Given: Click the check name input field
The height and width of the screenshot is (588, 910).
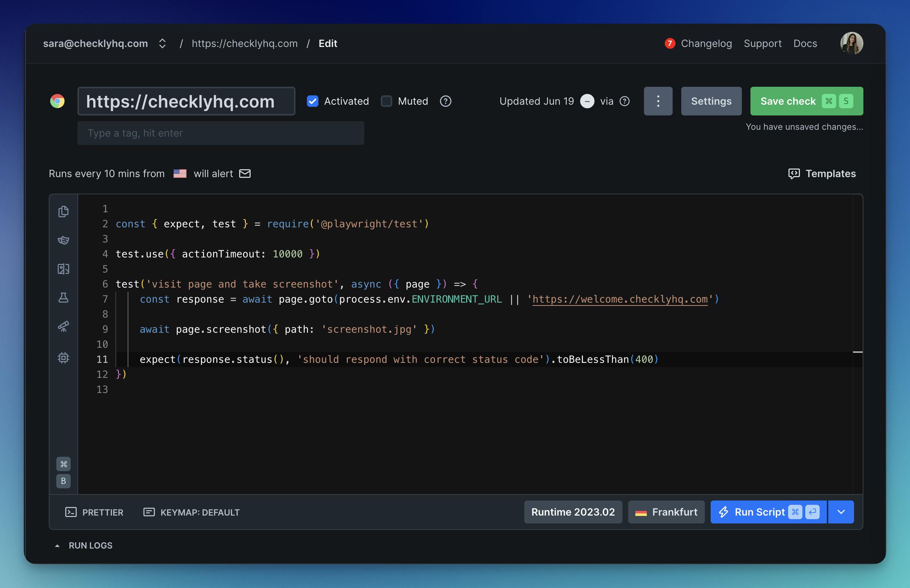Looking at the screenshot, I should point(186,101).
